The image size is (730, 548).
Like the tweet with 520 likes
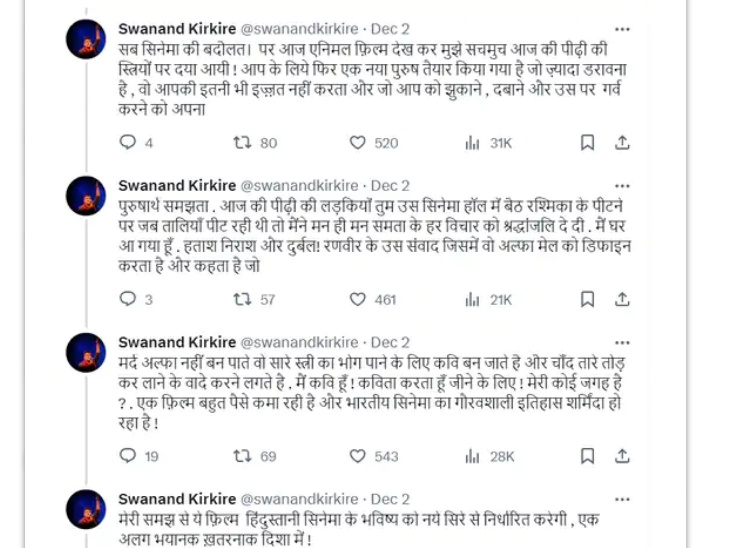(x=357, y=143)
